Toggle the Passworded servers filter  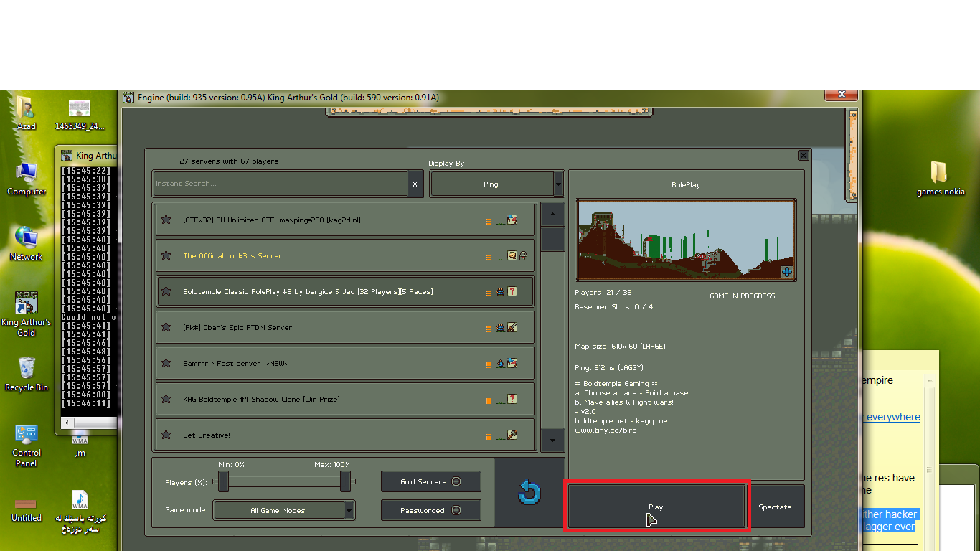(x=431, y=510)
